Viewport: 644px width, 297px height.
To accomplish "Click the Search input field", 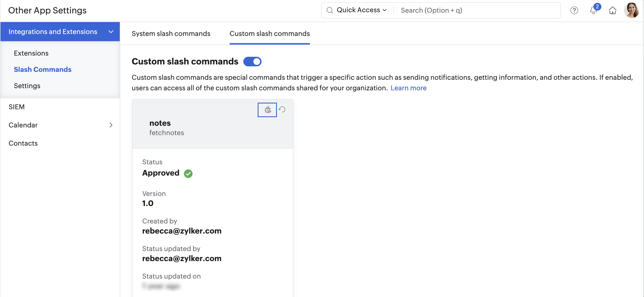I will click(x=475, y=10).
